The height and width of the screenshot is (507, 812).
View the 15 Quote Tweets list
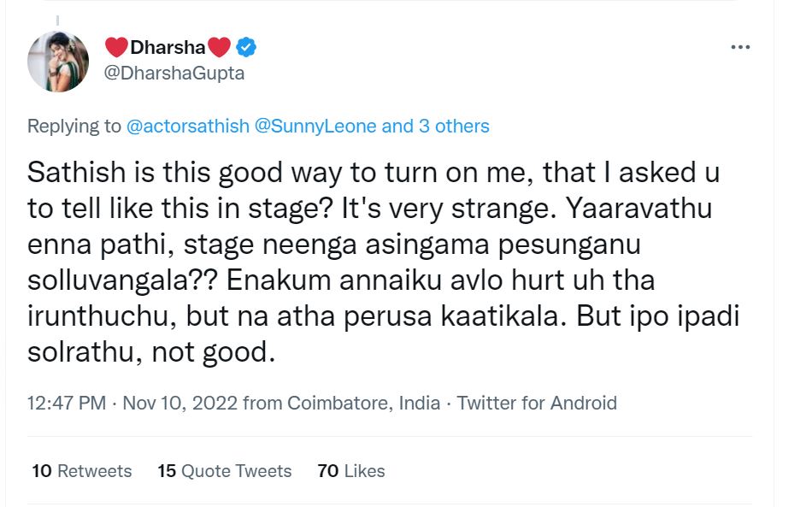coord(224,471)
